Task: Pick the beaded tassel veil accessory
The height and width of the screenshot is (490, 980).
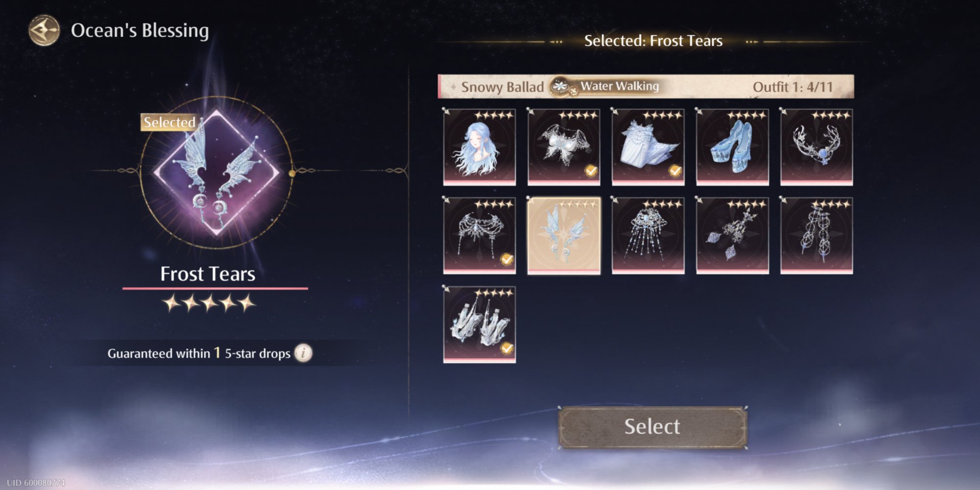Action: coord(648,236)
